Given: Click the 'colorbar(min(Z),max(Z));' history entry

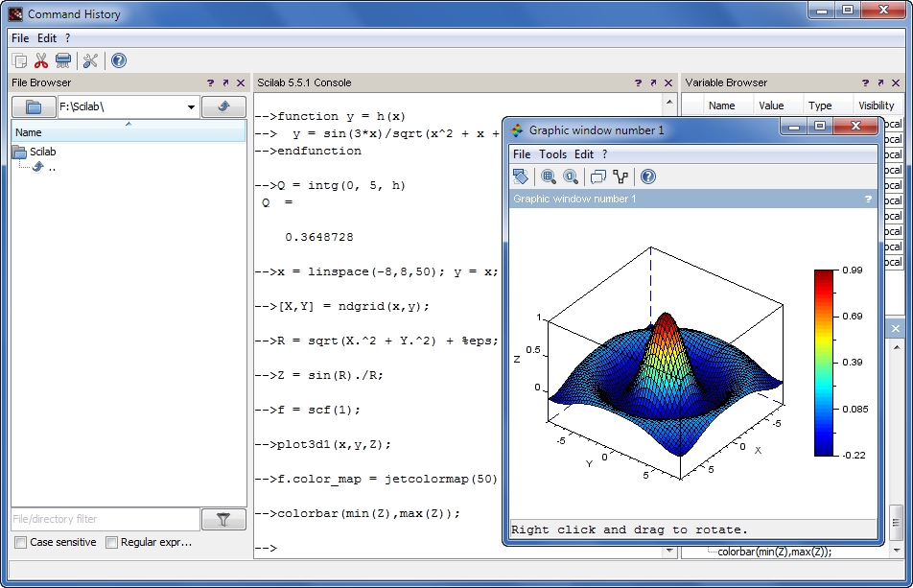Looking at the screenshot, I should pos(775,552).
